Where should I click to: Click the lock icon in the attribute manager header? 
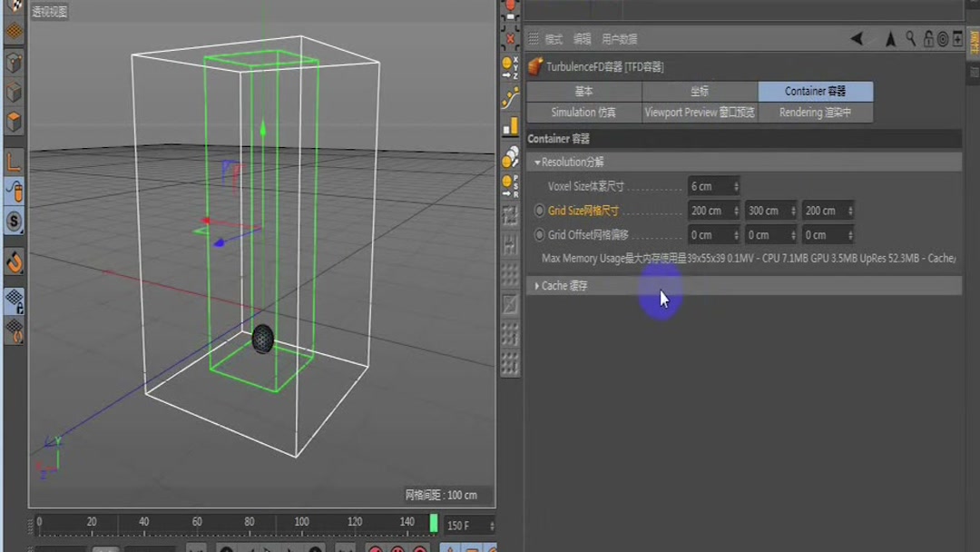pos(928,39)
